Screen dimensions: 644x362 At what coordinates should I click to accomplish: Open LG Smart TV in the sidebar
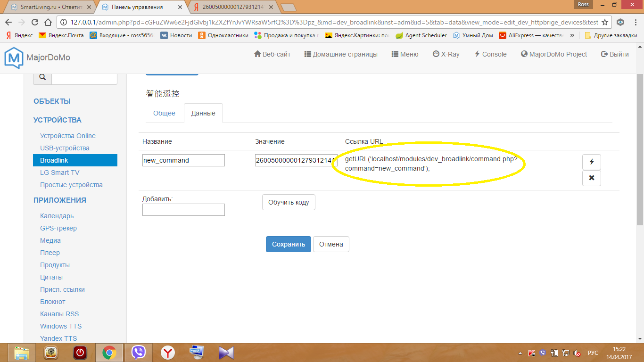60,173
